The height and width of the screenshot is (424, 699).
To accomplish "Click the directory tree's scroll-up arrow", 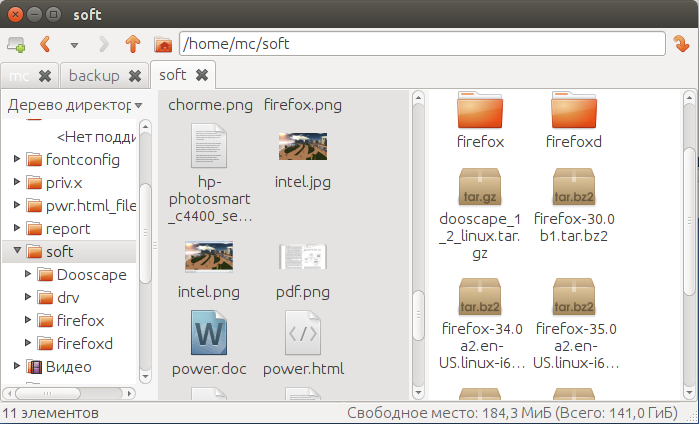I will pyautogui.click(x=145, y=127).
